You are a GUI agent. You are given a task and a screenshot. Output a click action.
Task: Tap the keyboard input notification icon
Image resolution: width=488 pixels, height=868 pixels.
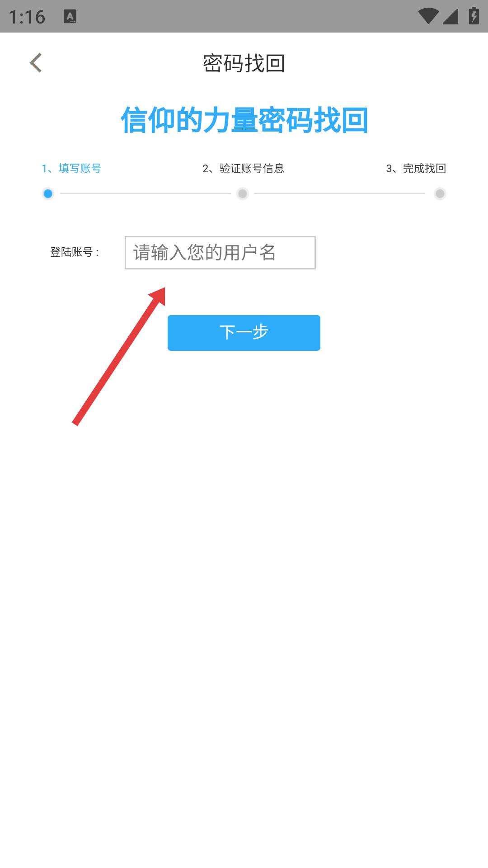[x=70, y=17]
